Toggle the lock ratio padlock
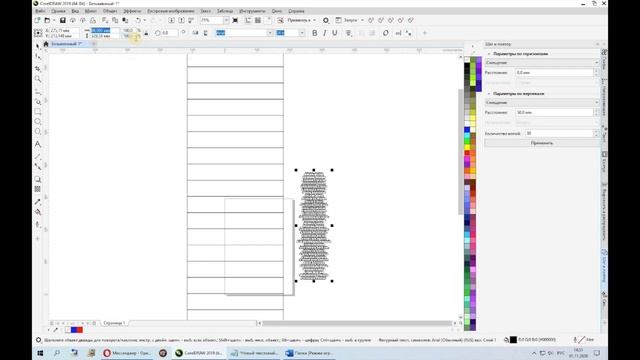640x360 pixels. coord(147,33)
